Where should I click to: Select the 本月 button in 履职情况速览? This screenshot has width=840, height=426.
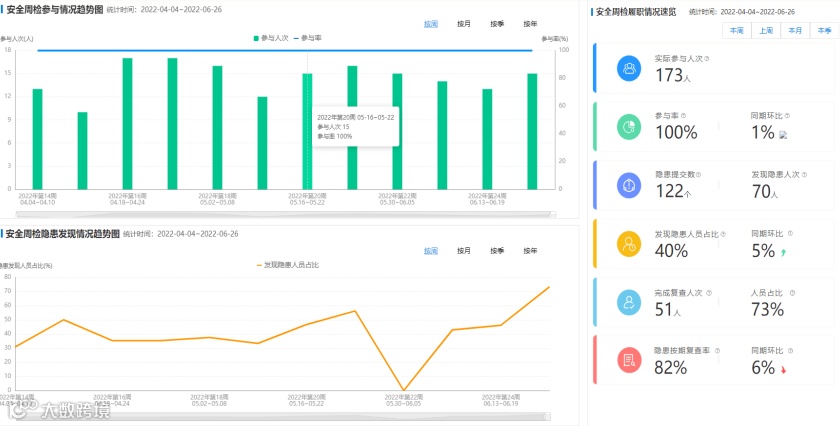pos(795,31)
